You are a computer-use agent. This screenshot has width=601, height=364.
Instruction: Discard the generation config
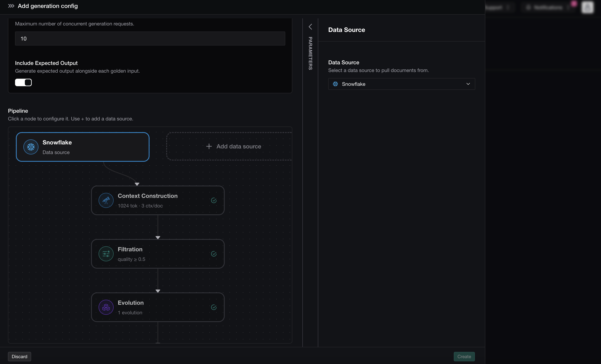click(19, 356)
